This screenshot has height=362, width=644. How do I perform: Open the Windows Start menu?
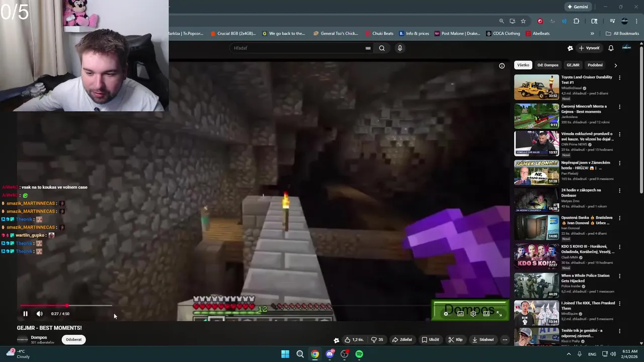[285, 354]
